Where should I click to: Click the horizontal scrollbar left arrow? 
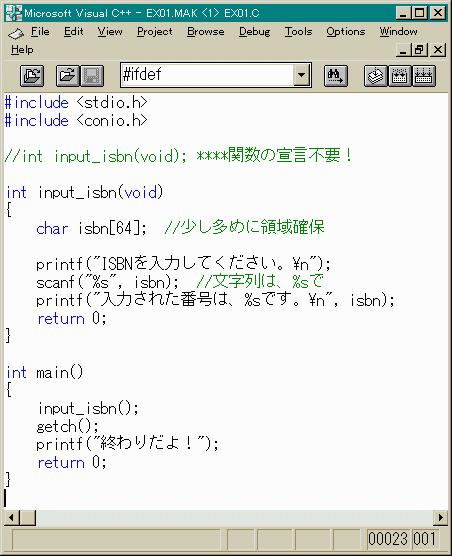tap(11, 518)
